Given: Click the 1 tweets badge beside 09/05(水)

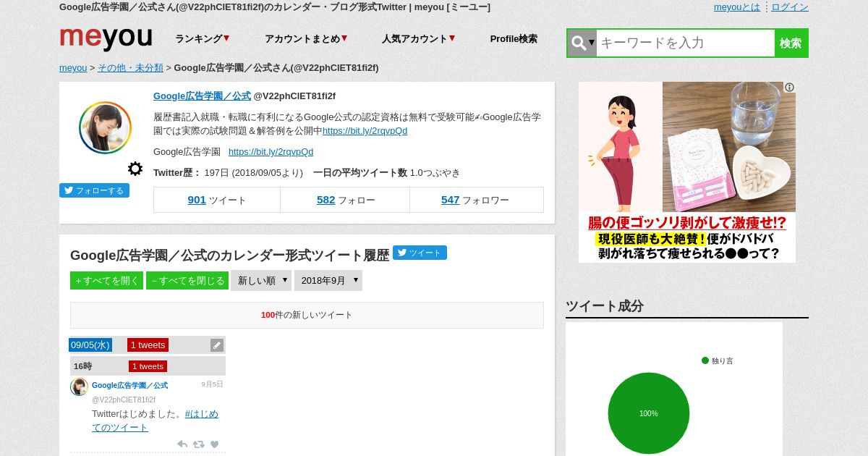Looking at the screenshot, I should point(148,345).
